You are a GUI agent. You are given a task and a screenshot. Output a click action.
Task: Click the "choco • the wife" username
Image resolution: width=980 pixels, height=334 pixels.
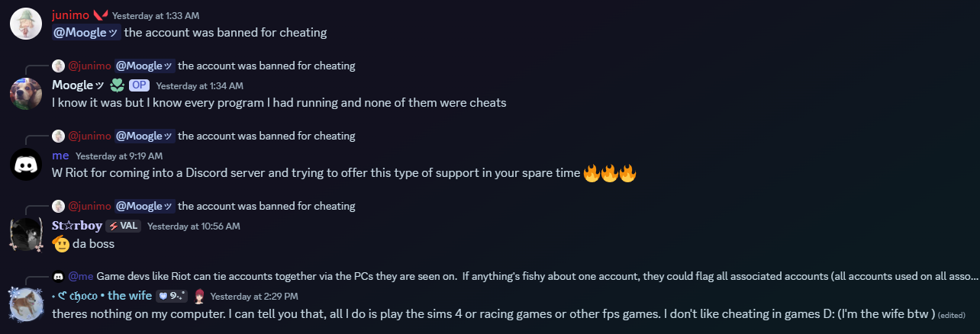pyautogui.click(x=102, y=296)
